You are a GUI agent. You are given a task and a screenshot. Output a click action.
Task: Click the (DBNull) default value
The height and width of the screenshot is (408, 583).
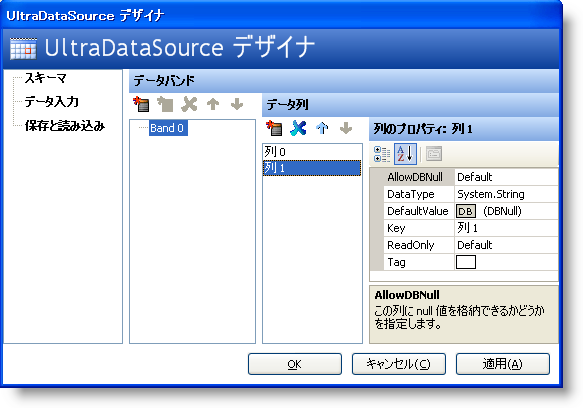pos(502,211)
